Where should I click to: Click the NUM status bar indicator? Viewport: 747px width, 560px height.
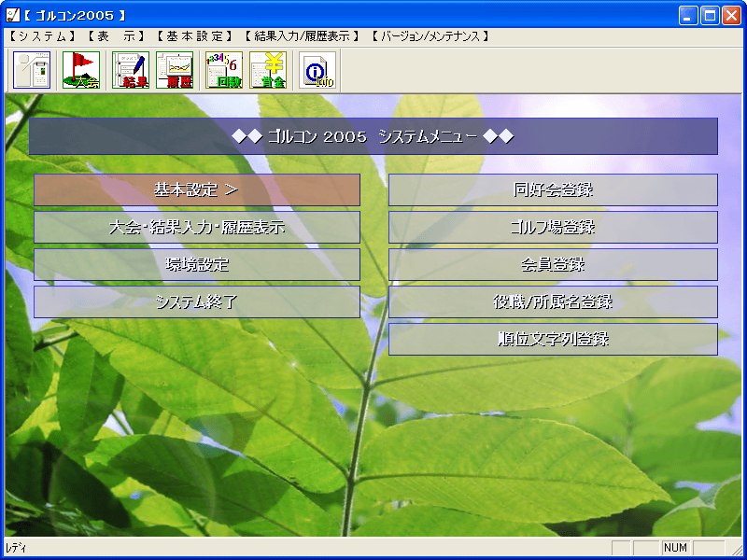click(675, 548)
